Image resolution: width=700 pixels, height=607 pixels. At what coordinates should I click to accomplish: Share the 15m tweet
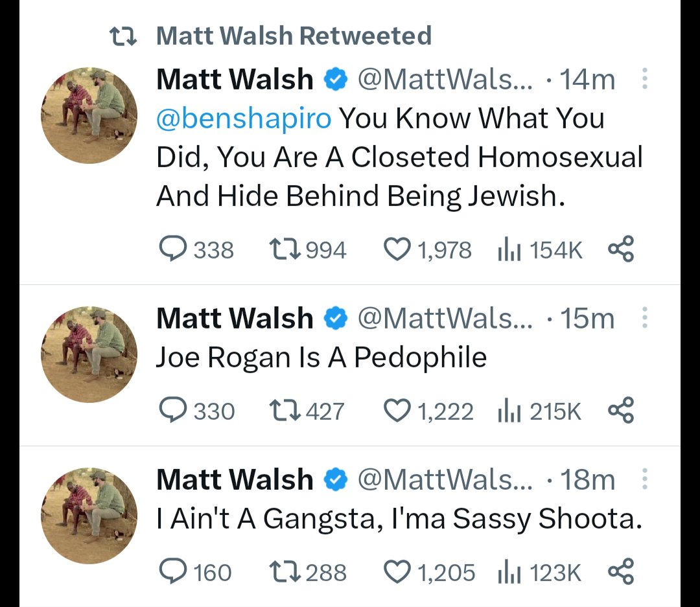tap(621, 411)
